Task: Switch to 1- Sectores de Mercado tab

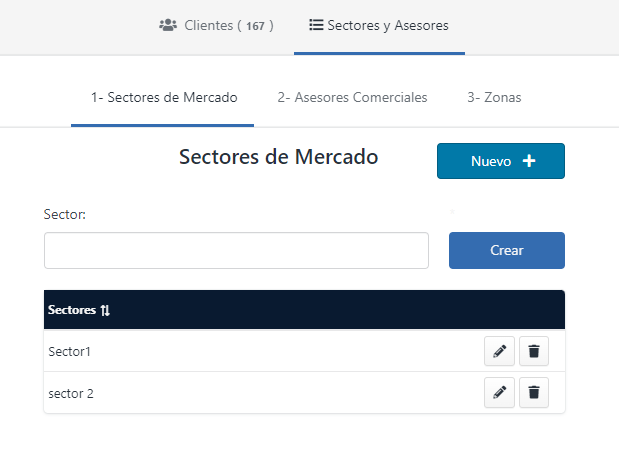Action: (163, 98)
